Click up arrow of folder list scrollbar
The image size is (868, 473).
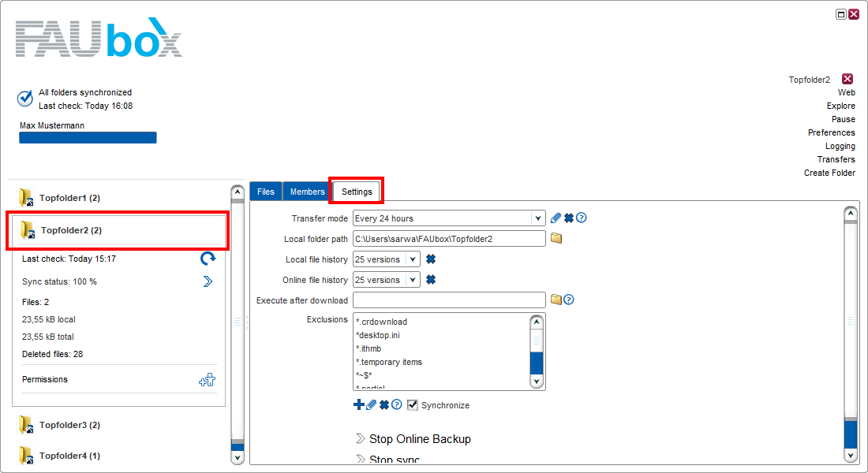[x=238, y=192]
